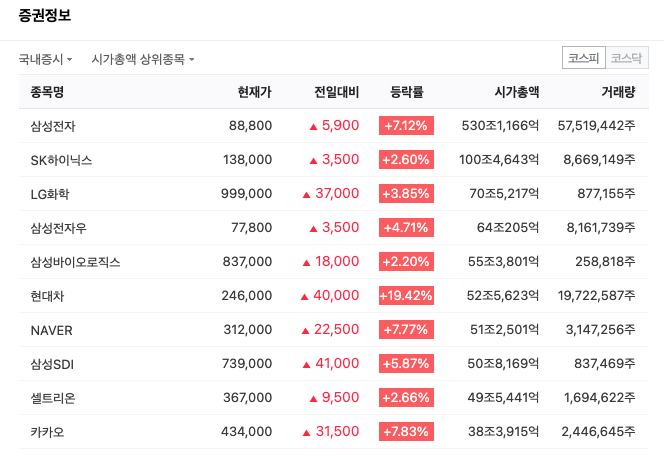Switch to the 코스닥 tab
The width and height of the screenshot is (664, 456).
coord(627,58)
